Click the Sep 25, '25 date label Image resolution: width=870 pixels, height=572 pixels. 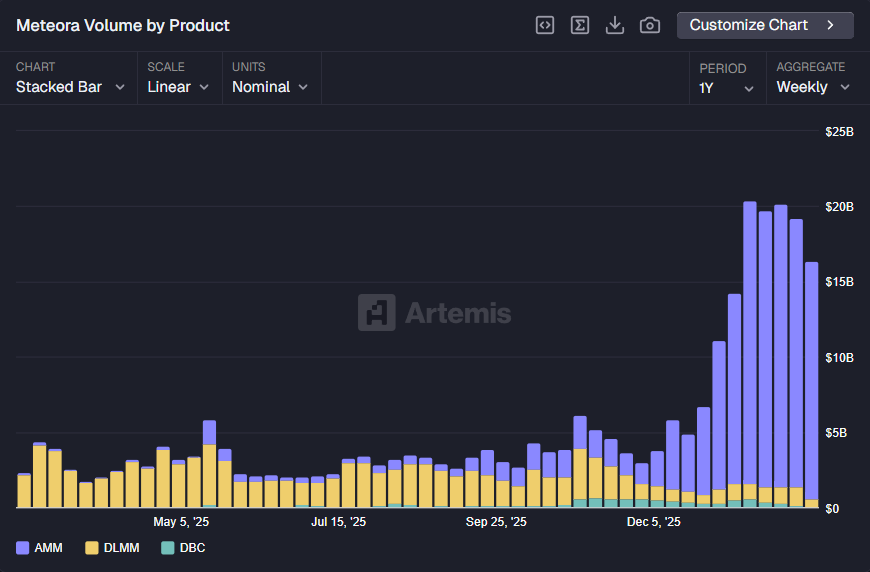496,522
